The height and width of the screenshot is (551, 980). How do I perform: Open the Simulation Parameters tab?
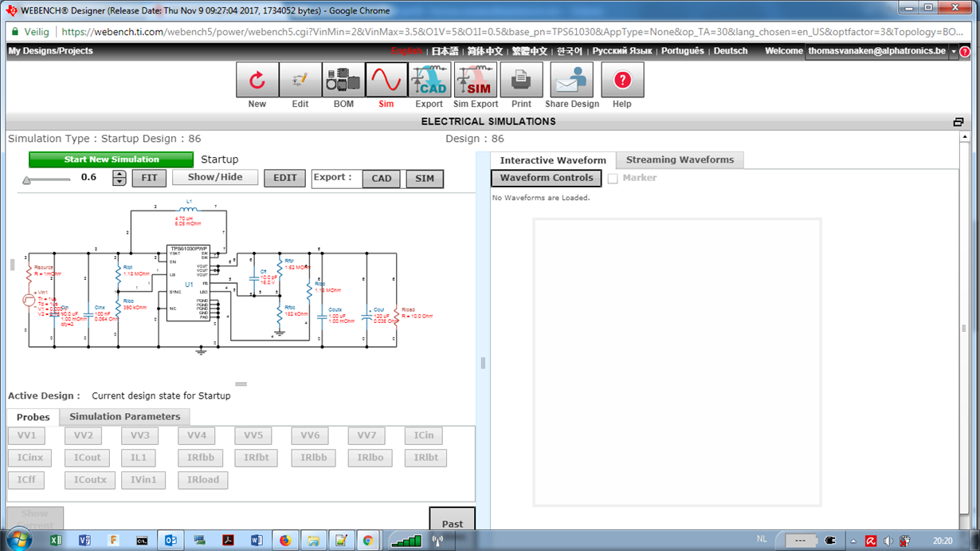[x=124, y=416]
